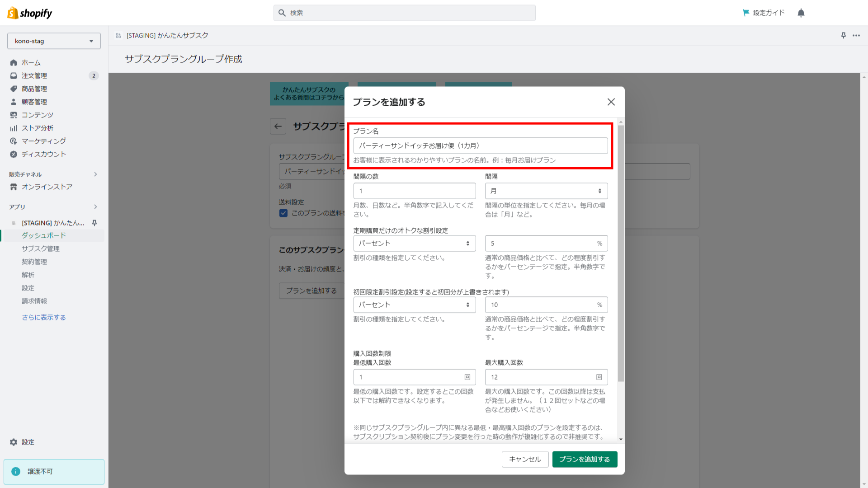
Task: Close the プランを追加する dialog
Action: [611, 102]
